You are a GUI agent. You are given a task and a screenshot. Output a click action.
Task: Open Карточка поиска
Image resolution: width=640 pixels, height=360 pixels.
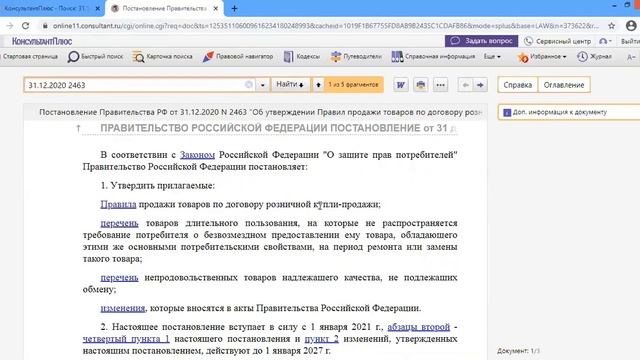point(162,56)
